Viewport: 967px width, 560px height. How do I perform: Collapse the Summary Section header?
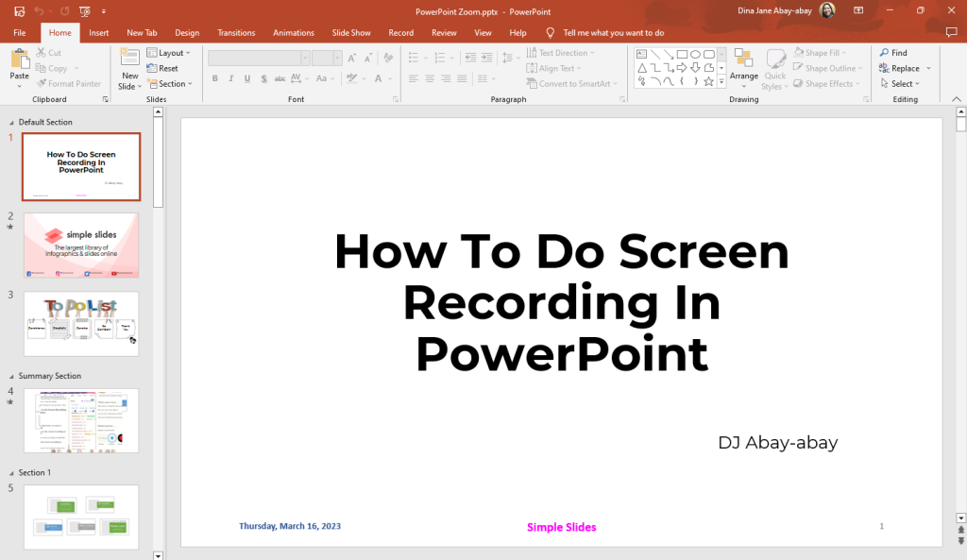pos(11,376)
